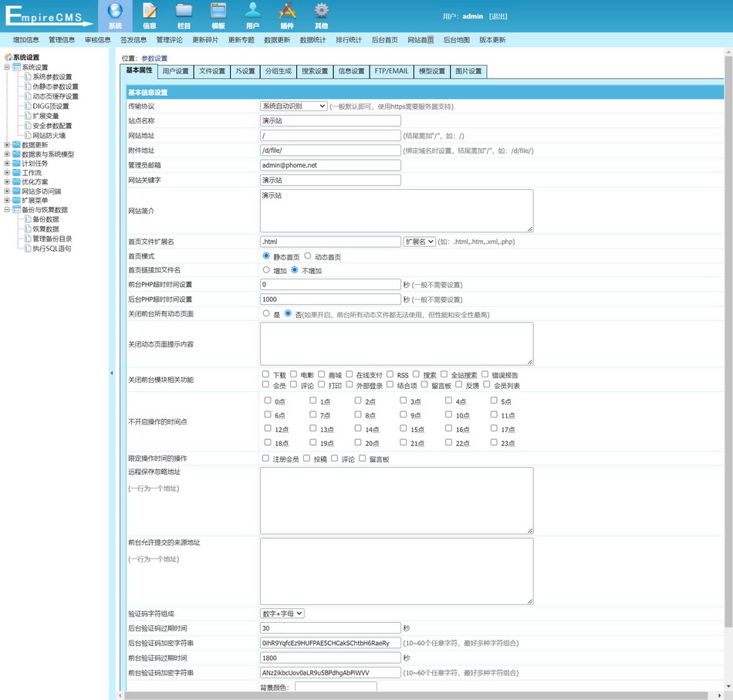This screenshot has height=700, width=733.
Task: Open 安全参数配置 in the sidebar tree
Action: pos(52,126)
